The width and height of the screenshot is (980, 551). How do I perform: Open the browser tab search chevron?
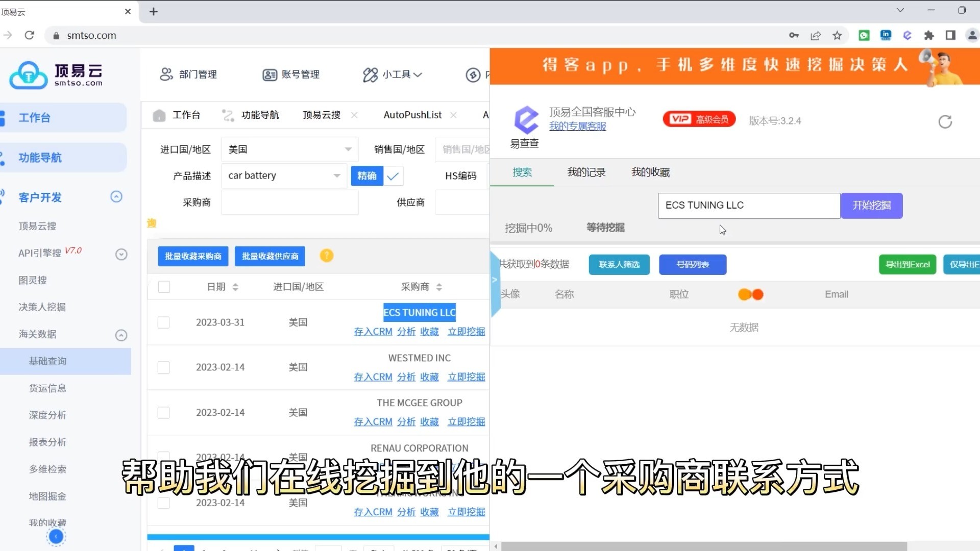pyautogui.click(x=900, y=10)
